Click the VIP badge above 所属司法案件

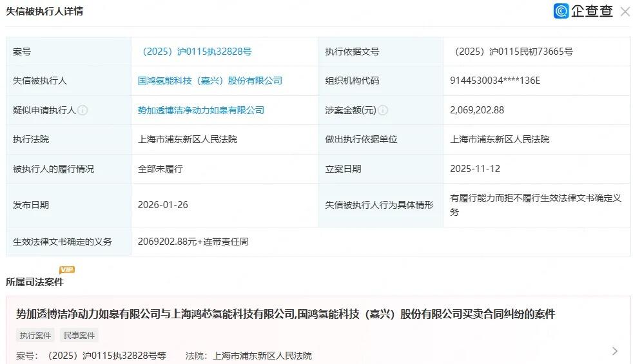pos(67,270)
